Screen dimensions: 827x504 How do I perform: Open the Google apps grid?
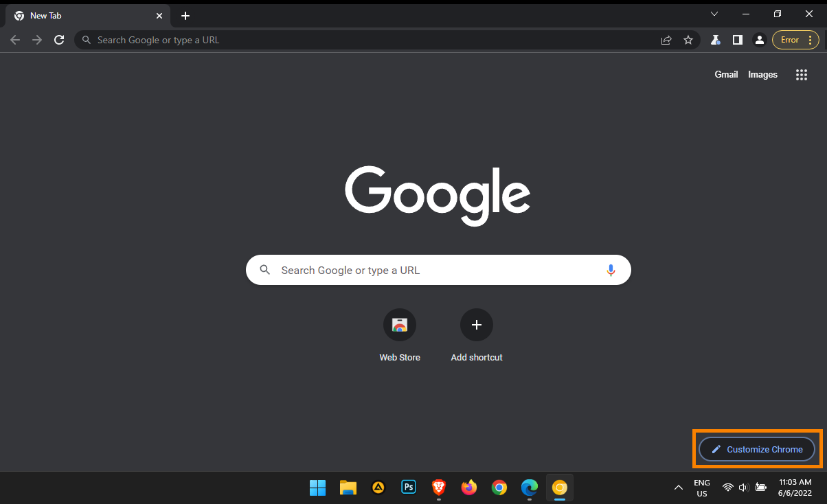(x=801, y=75)
